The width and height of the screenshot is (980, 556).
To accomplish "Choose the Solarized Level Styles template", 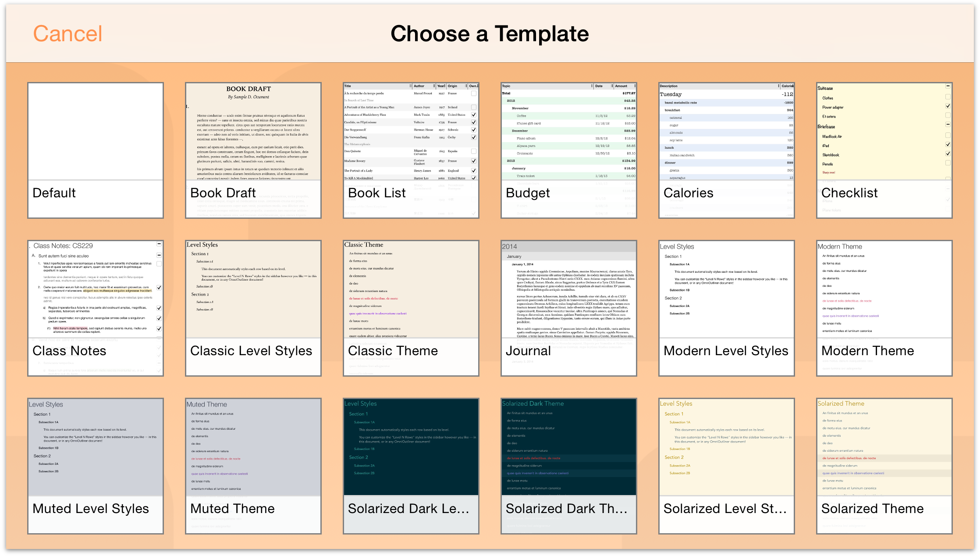I will point(727,466).
